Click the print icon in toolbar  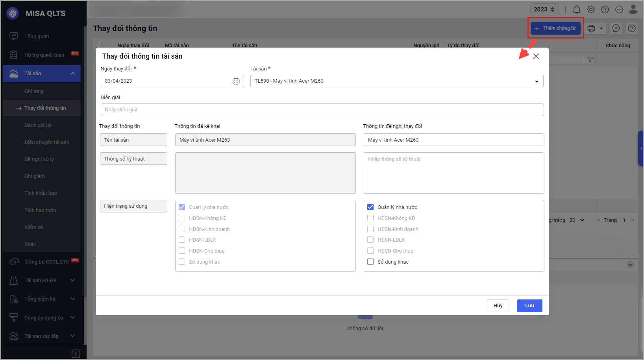point(591,28)
